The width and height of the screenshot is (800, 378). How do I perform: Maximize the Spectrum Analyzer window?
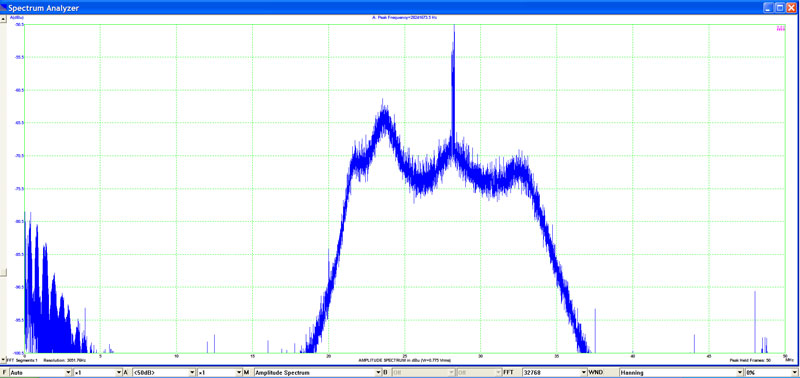[x=781, y=8]
